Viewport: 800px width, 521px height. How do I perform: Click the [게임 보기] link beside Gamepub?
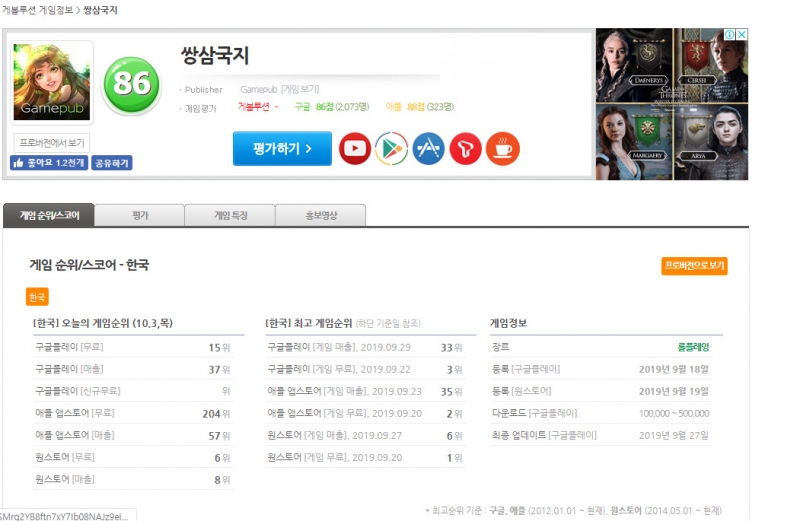point(300,90)
